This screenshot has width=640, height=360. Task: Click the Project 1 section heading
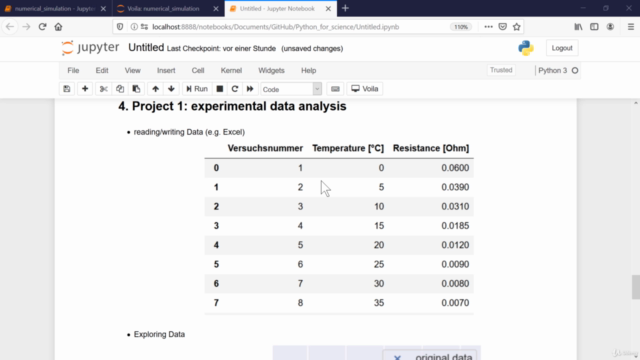pyautogui.click(x=232, y=106)
